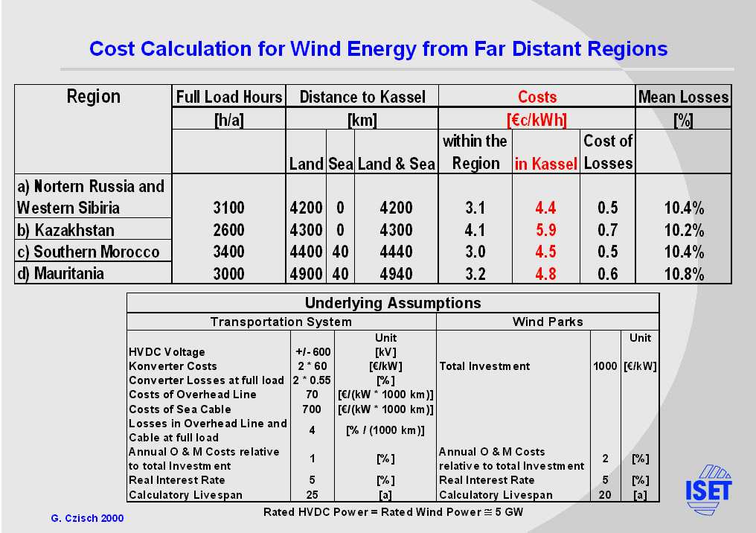Click the Total Investment value 1000
Screen dimensions: 756x533
tap(605, 366)
